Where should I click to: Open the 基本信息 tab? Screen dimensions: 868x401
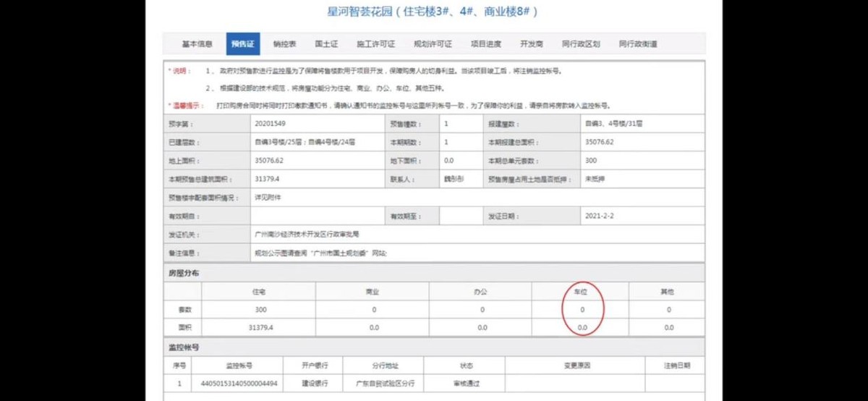click(x=197, y=44)
